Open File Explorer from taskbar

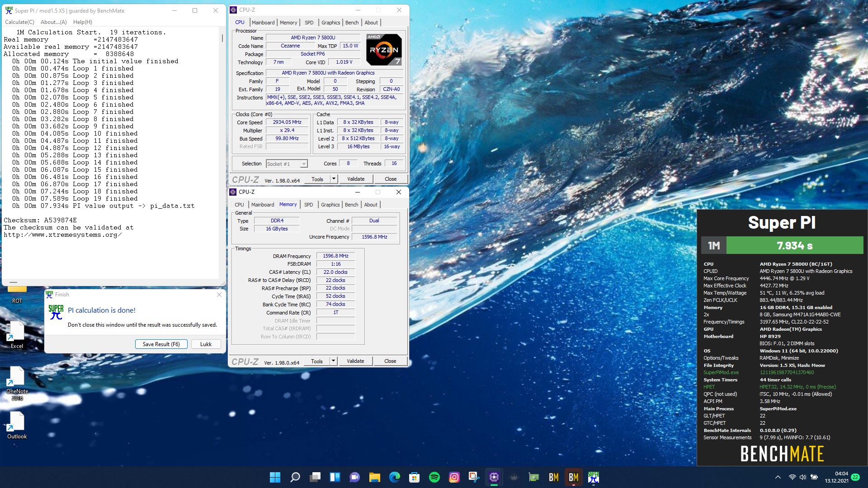374,477
